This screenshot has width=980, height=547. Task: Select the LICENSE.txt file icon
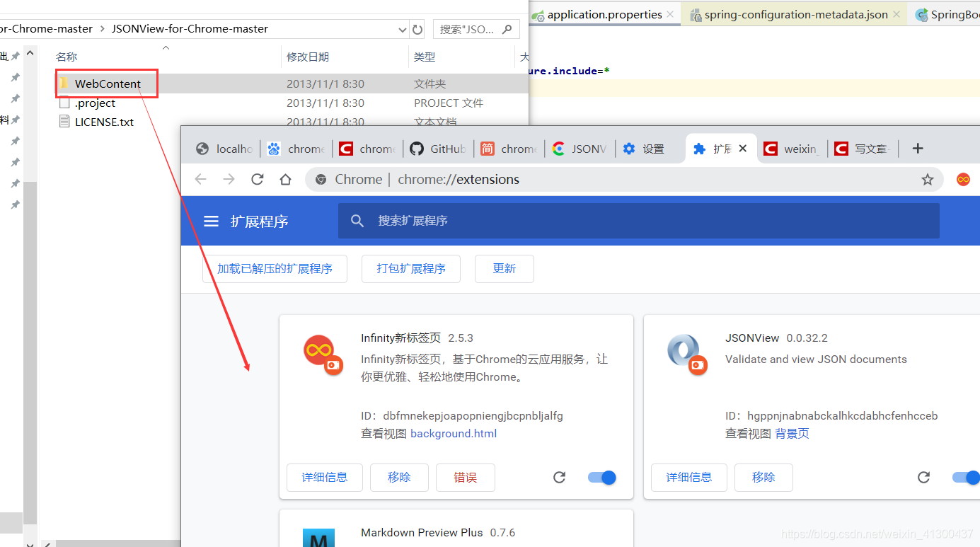[x=64, y=122]
